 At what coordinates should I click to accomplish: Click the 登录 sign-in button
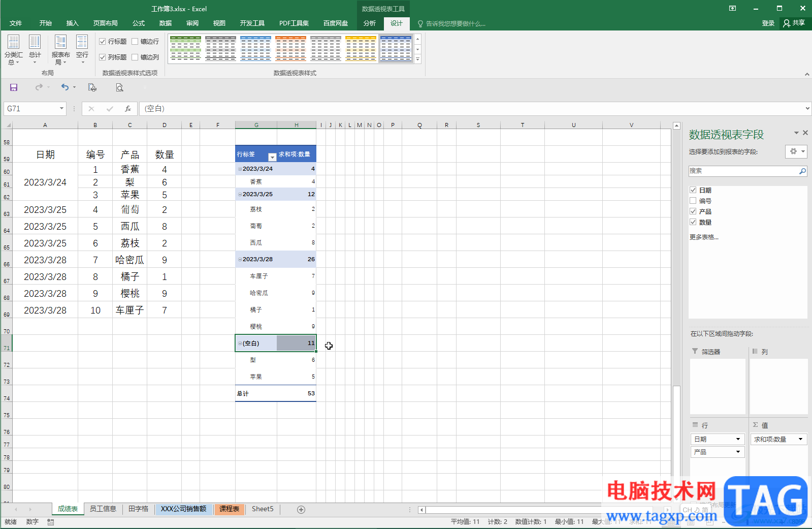[x=768, y=23]
